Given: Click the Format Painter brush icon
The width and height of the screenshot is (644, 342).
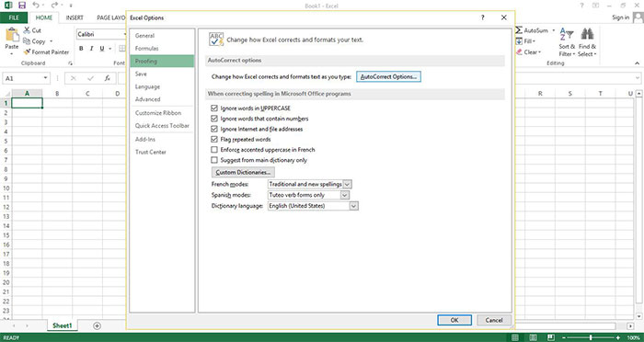Looking at the screenshot, I should (27, 52).
